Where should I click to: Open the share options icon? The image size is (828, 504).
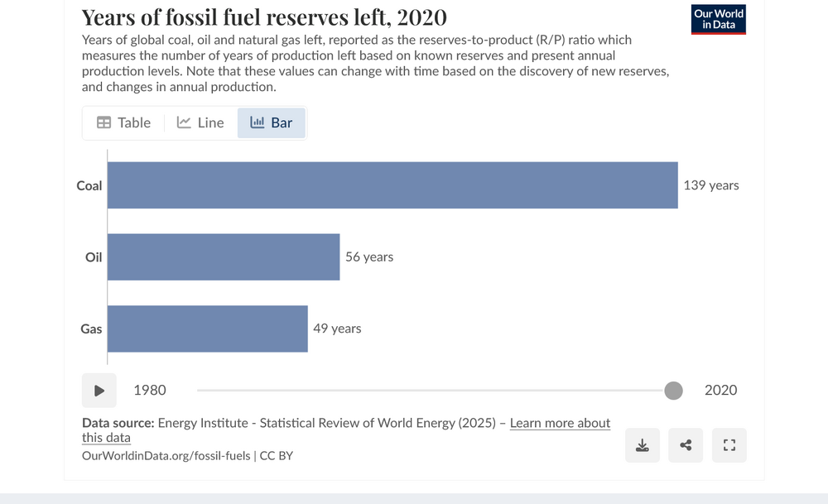pos(686,445)
